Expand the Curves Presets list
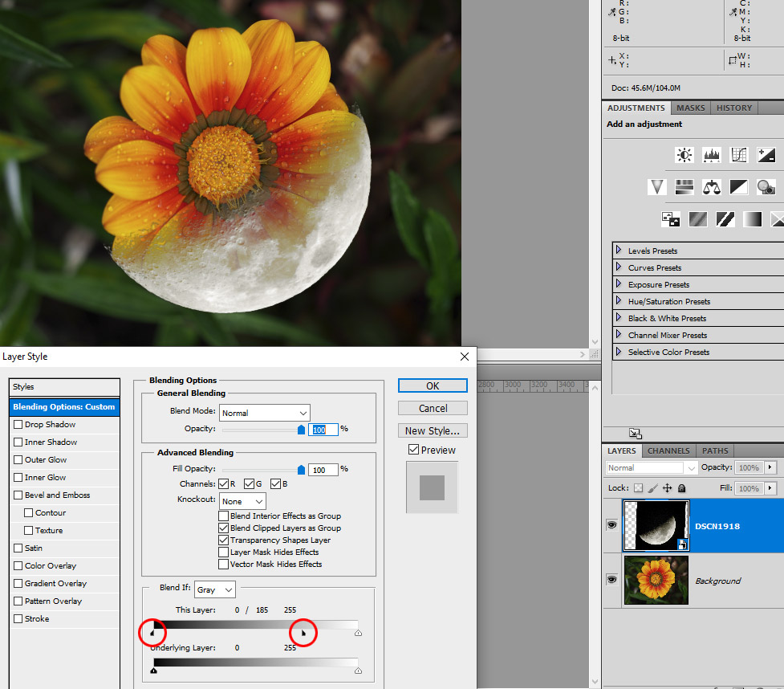The height and width of the screenshot is (689, 784). point(619,267)
